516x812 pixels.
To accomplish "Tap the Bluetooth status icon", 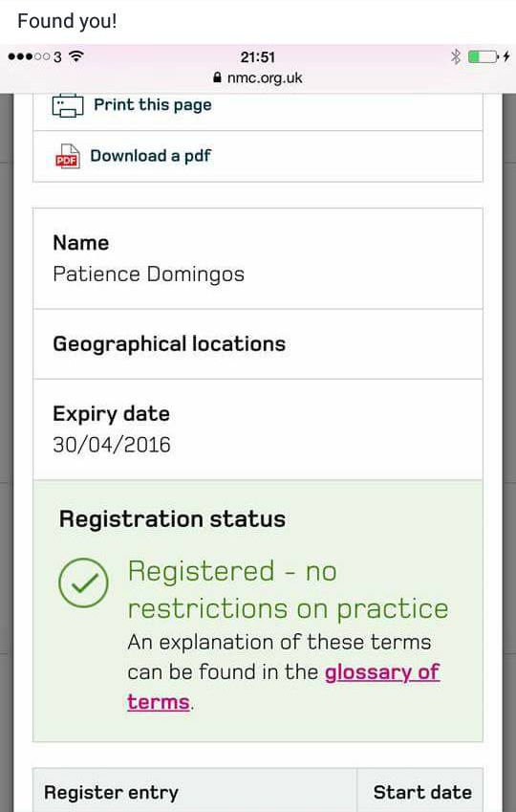I will [456, 56].
